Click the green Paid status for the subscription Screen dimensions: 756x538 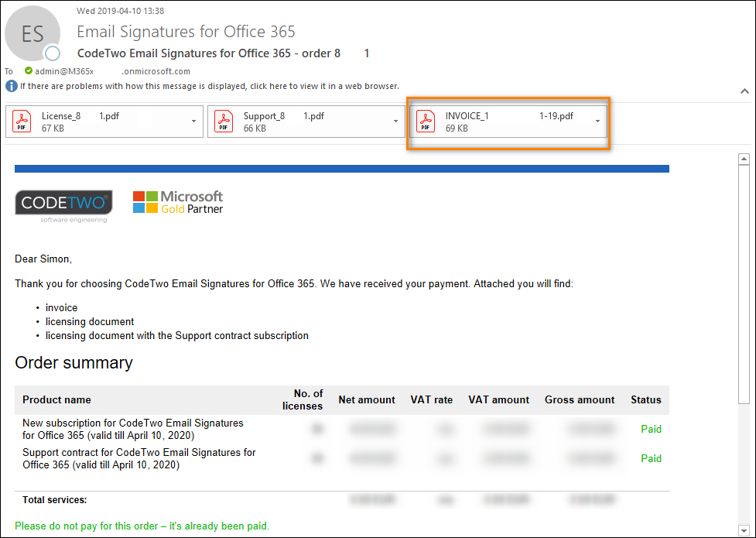coord(651,429)
